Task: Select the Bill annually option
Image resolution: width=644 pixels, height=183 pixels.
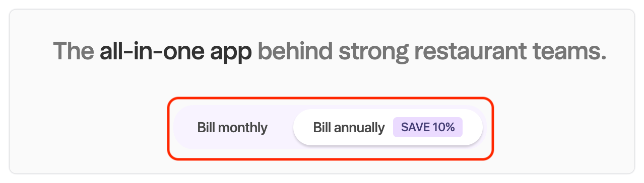Action: (388, 128)
